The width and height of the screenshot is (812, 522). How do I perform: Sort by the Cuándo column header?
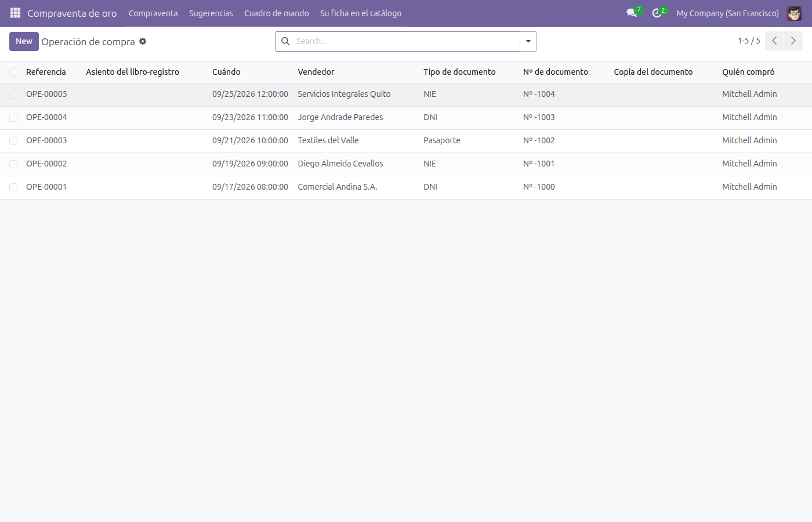pyautogui.click(x=226, y=72)
